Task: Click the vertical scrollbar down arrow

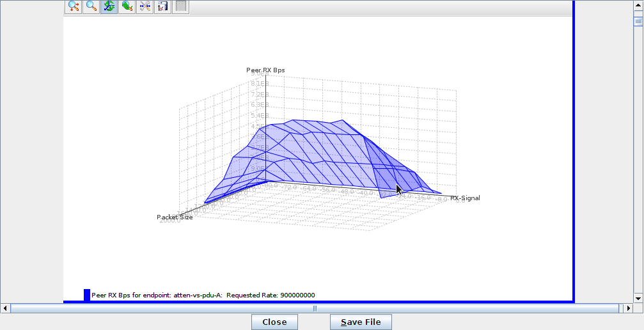Action: 638,298
